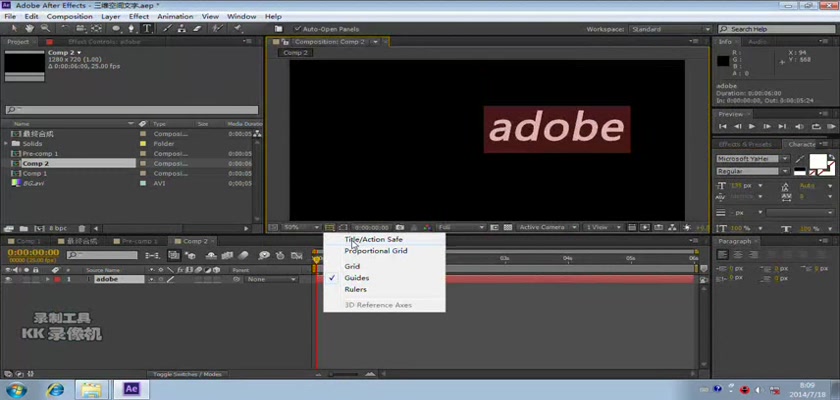Select the Puppet Pin tool
The width and height of the screenshot is (840, 400).
(237, 28)
